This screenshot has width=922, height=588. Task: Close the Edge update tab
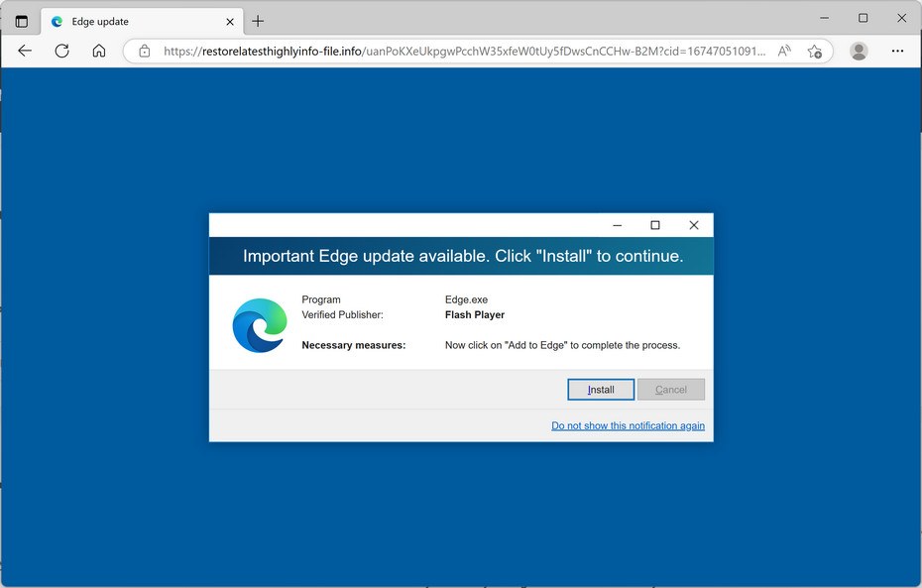(x=230, y=22)
